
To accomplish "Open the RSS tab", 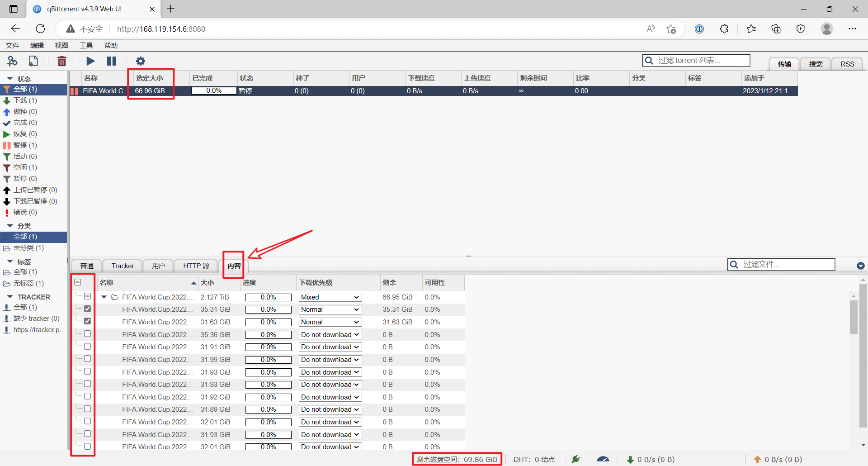I will coord(847,64).
